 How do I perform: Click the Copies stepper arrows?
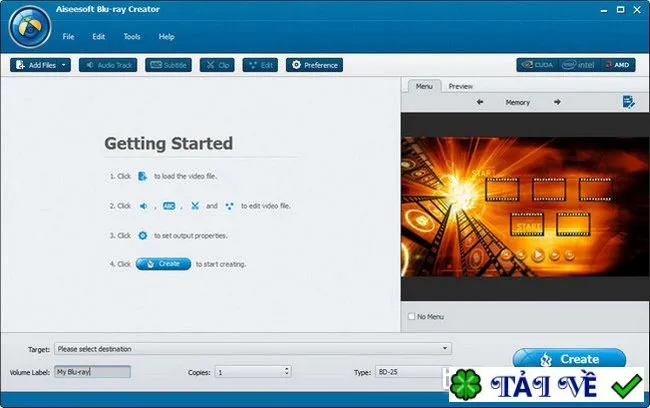[x=286, y=371]
